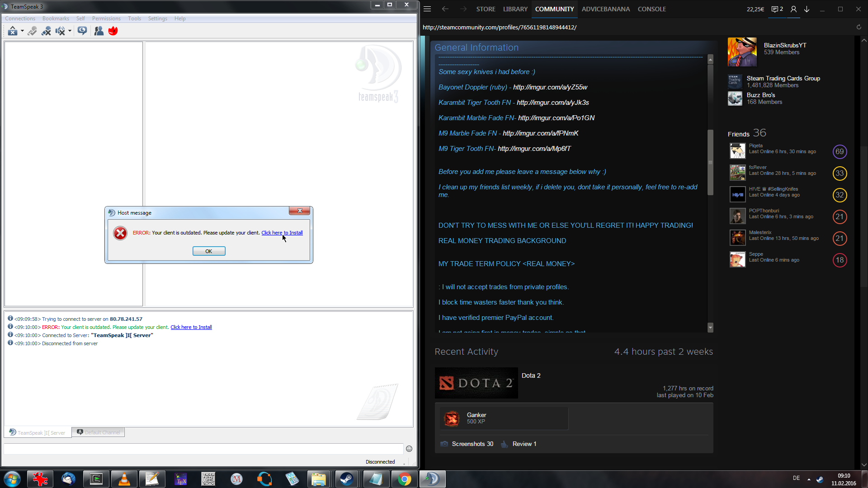
Task: Open the TeamSpeak contacts manager icon
Action: 99,31
